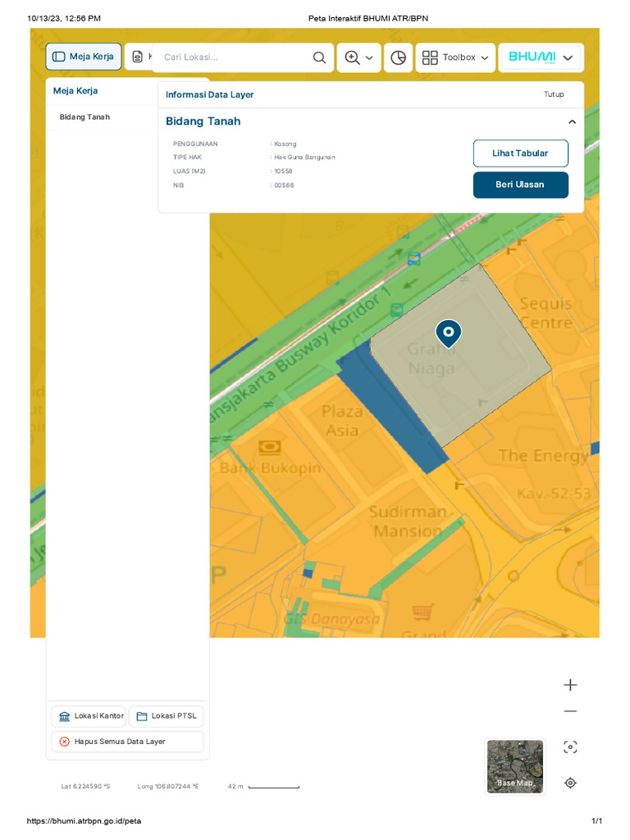The image size is (630, 840).
Task: Open the zoom-in tool dropdown
Action: (x=359, y=57)
